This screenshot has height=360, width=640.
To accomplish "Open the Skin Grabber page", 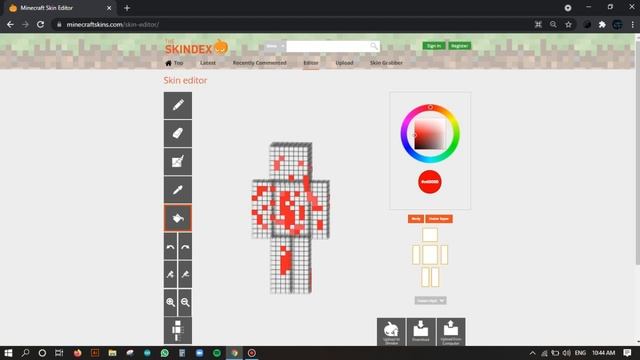I will tap(386, 63).
